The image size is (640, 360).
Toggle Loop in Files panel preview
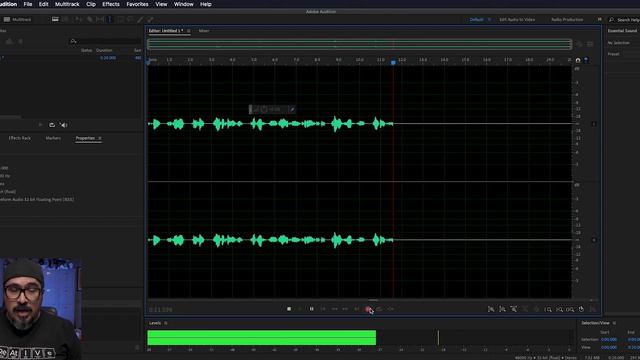[x=52, y=125]
